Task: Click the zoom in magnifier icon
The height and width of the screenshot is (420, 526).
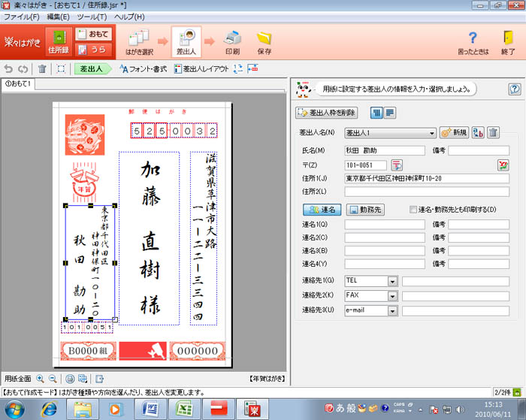Action: click(40, 379)
